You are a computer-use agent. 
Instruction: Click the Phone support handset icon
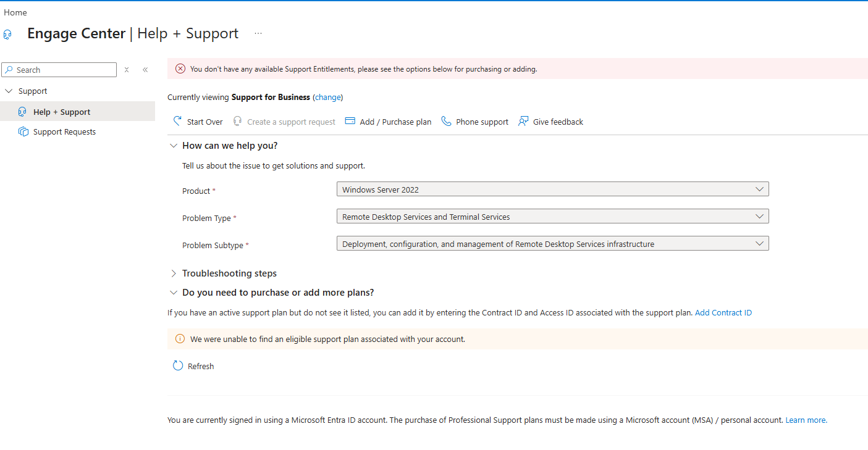point(446,121)
